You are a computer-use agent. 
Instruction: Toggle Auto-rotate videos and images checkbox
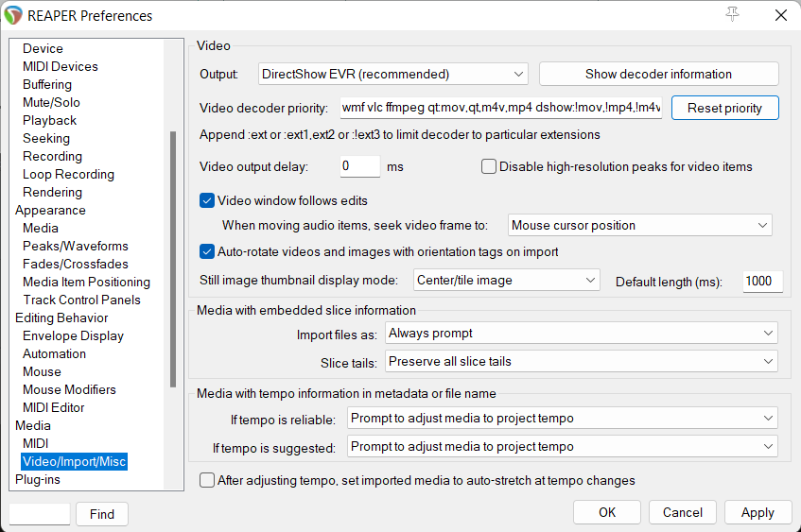tap(207, 252)
